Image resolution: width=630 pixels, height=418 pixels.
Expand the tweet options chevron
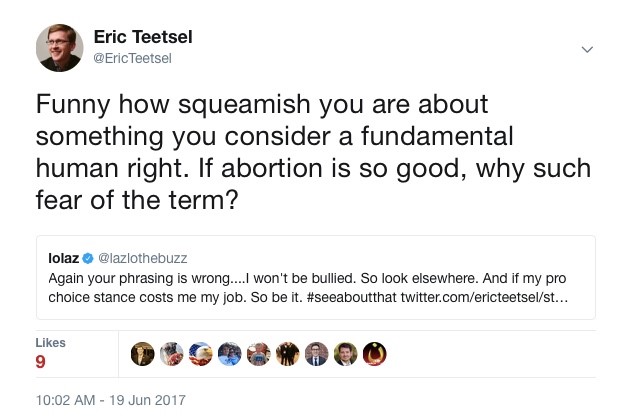587,49
